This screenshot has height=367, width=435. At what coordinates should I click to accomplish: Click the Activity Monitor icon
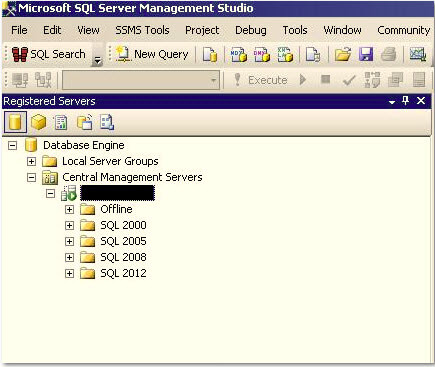tap(418, 54)
